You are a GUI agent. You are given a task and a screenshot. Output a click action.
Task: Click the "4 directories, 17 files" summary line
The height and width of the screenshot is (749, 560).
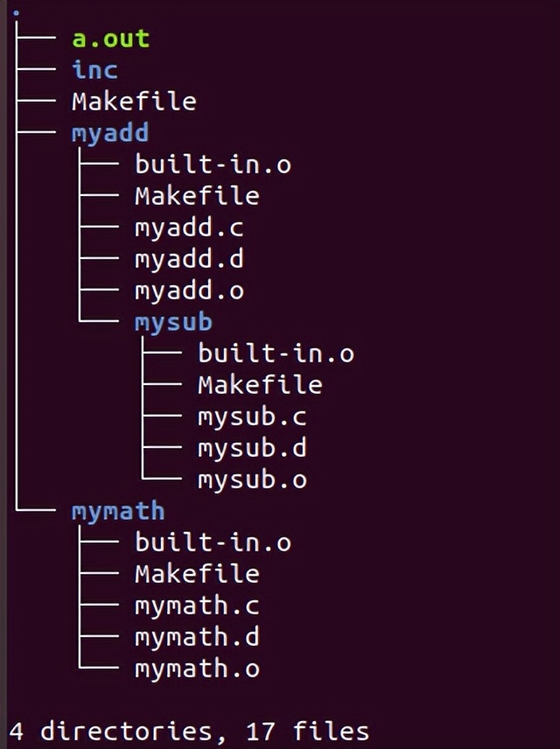(189, 730)
